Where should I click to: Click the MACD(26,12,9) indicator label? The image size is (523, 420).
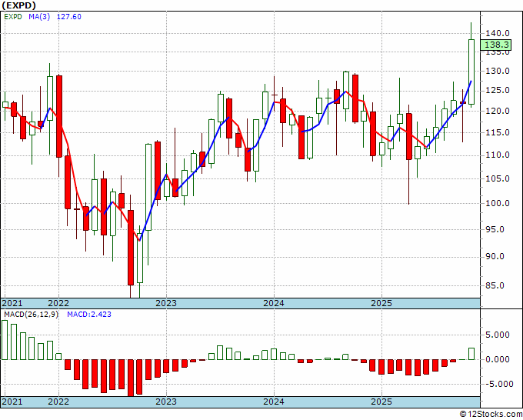coord(31,315)
